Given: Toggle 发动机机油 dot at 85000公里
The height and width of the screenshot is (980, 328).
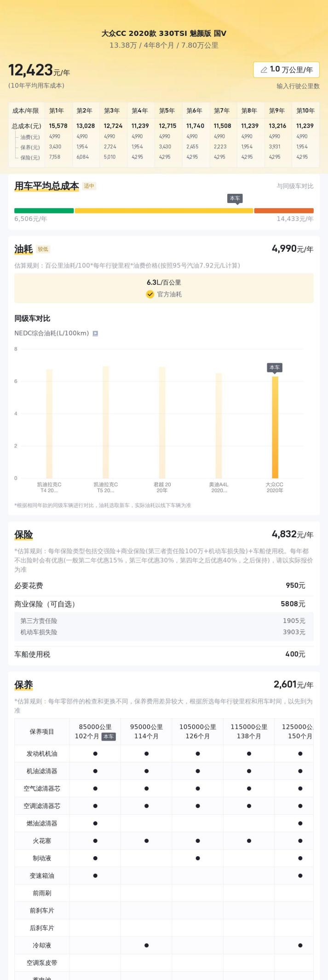Looking at the screenshot, I should pyautogui.click(x=95, y=754).
